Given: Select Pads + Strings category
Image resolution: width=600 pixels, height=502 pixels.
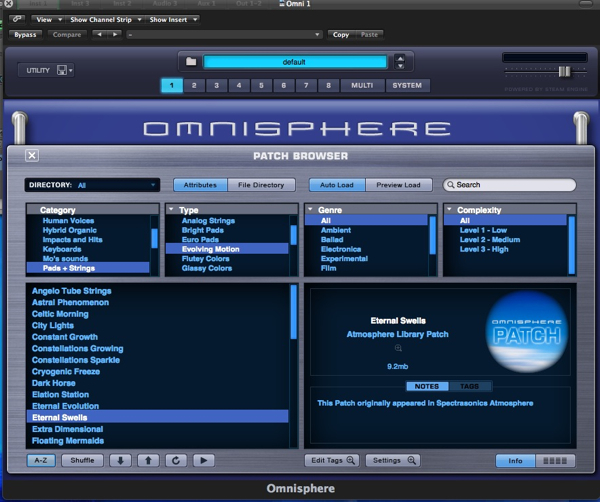Looking at the screenshot, I should click(88, 268).
